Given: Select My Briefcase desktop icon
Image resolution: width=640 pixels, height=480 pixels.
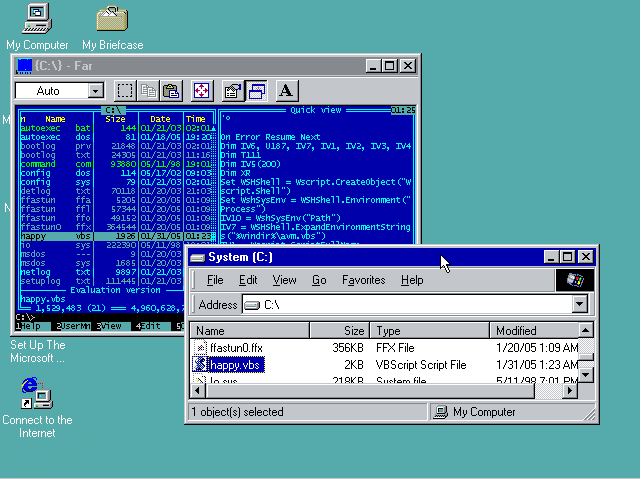Looking at the screenshot, I should click(x=112, y=18).
